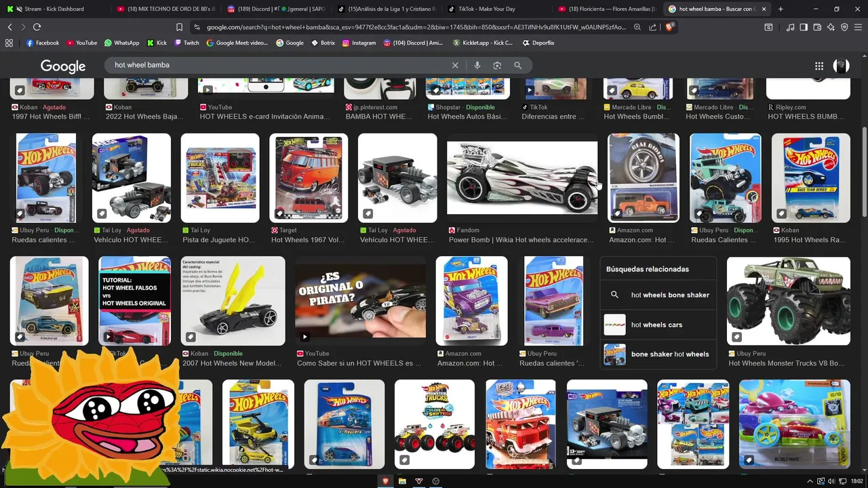Clear the search box with the X icon
Screen dimensions: 868x488
coord(455,65)
